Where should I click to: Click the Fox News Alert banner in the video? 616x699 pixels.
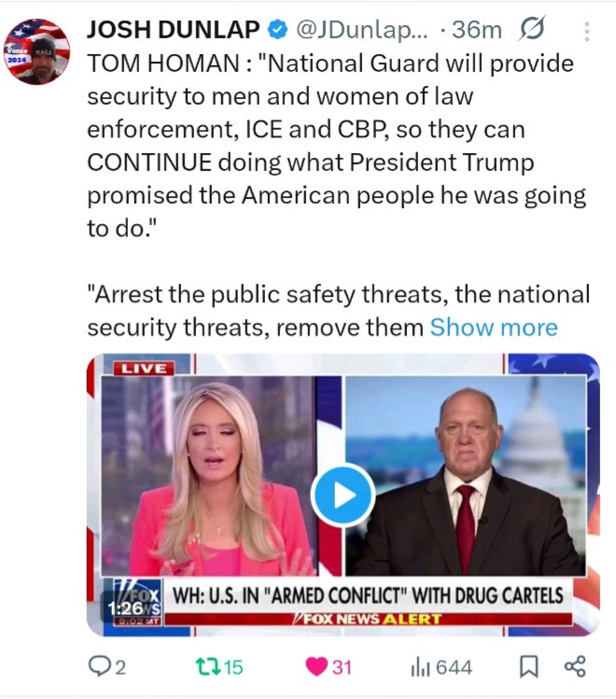pyautogui.click(x=368, y=619)
